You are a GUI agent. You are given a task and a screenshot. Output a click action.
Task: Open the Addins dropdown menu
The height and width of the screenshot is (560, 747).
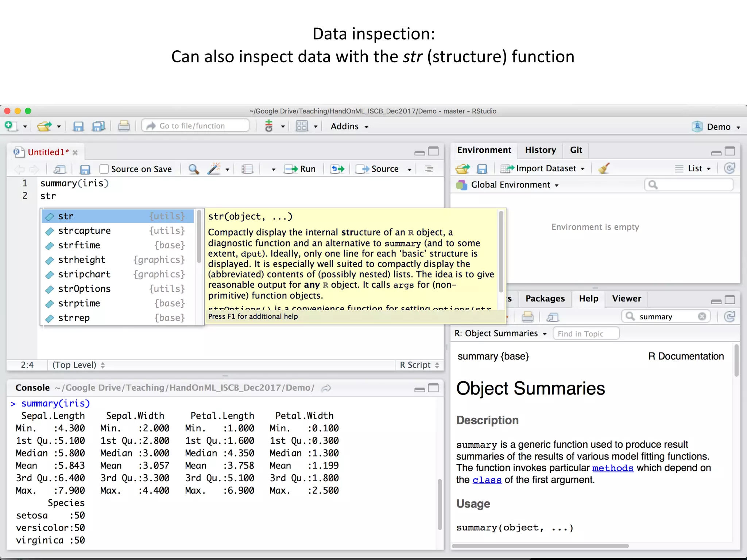point(349,126)
